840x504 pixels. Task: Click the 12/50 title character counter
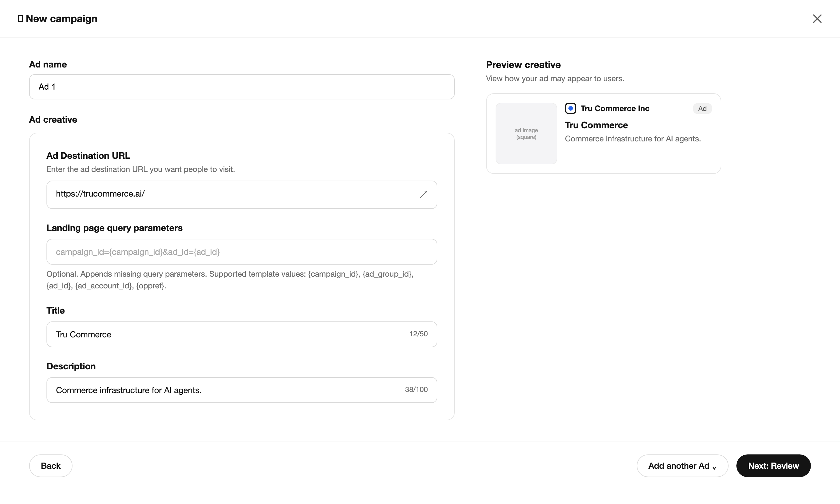pos(418,334)
